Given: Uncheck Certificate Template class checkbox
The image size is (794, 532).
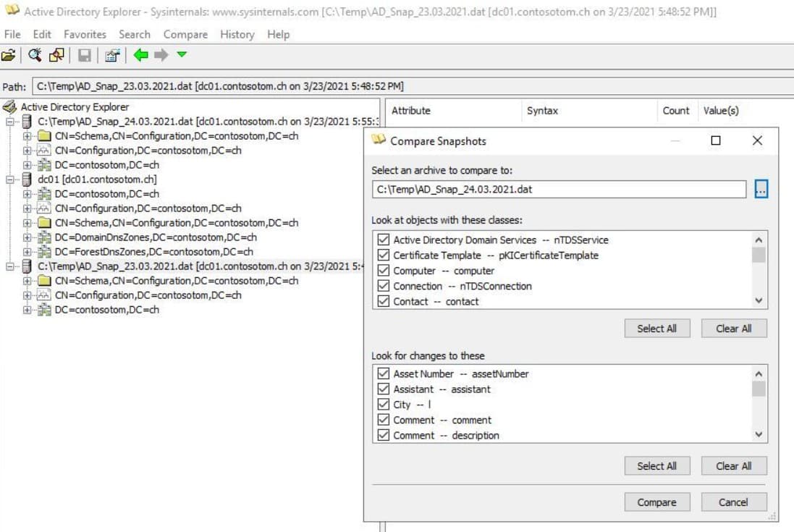Looking at the screenshot, I should pos(384,255).
